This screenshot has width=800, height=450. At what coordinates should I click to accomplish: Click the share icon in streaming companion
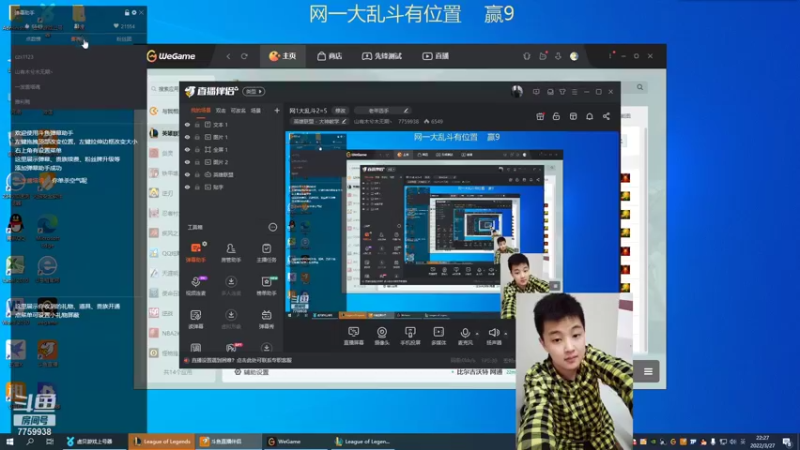coord(606,116)
